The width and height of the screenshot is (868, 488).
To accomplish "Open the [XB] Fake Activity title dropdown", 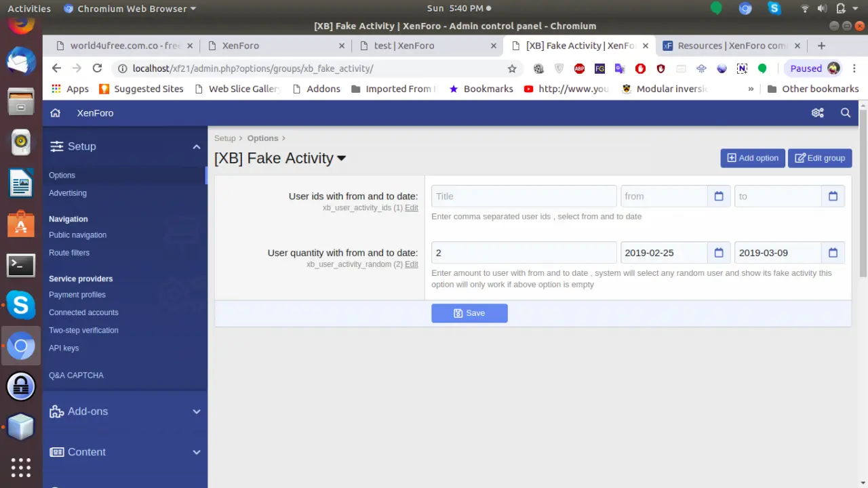I will [341, 159].
